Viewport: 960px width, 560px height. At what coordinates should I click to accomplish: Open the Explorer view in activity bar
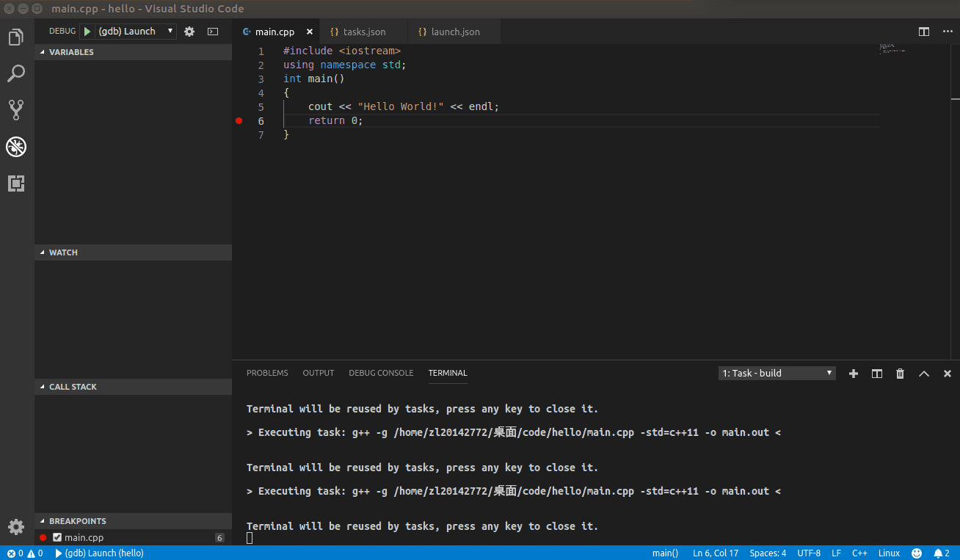16,37
